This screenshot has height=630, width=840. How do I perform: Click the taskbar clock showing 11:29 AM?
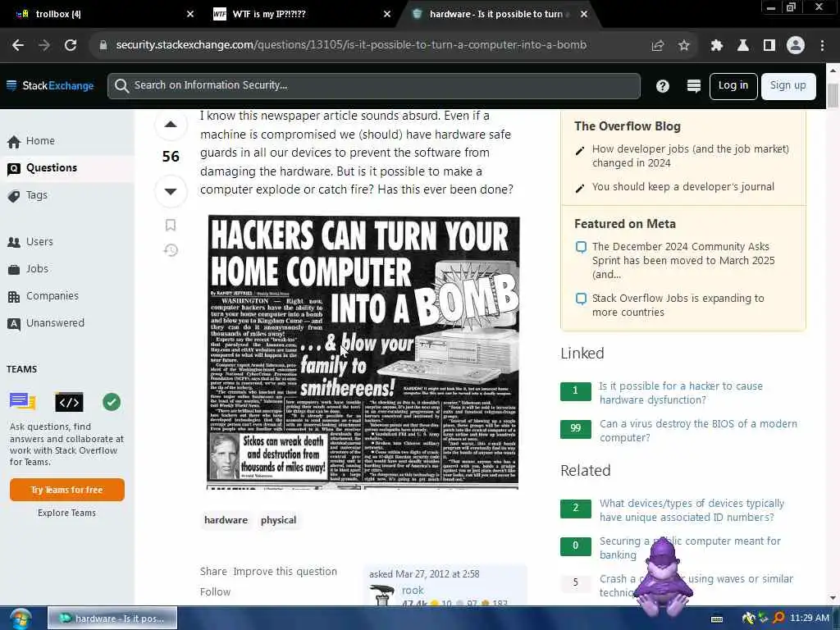[x=810, y=619]
